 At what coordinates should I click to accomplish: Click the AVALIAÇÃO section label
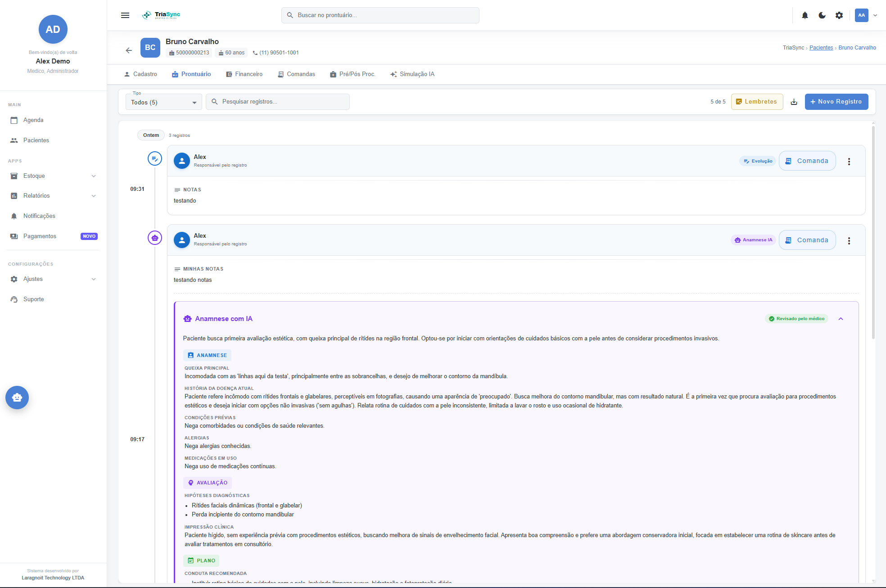pyautogui.click(x=208, y=483)
